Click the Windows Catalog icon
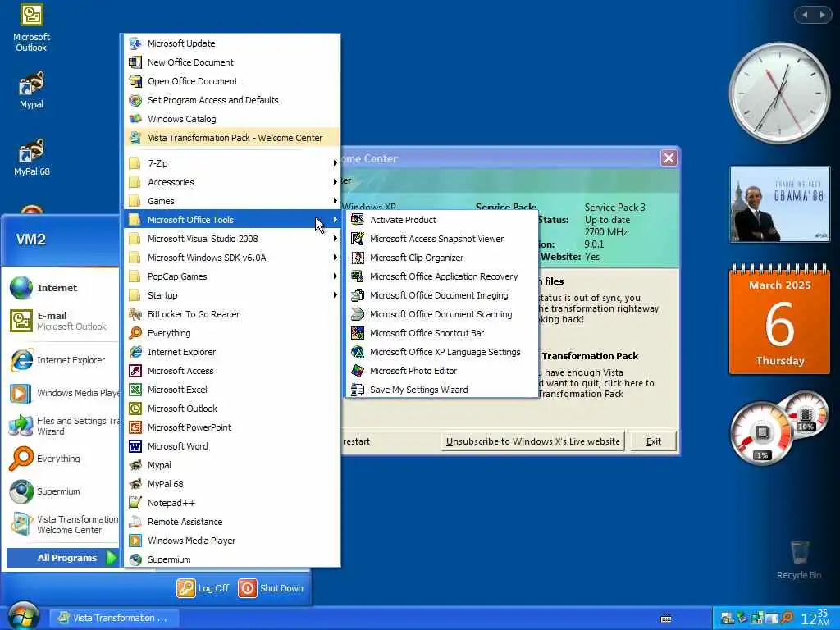The height and width of the screenshot is (630, 840). click(x=135, y=118)
